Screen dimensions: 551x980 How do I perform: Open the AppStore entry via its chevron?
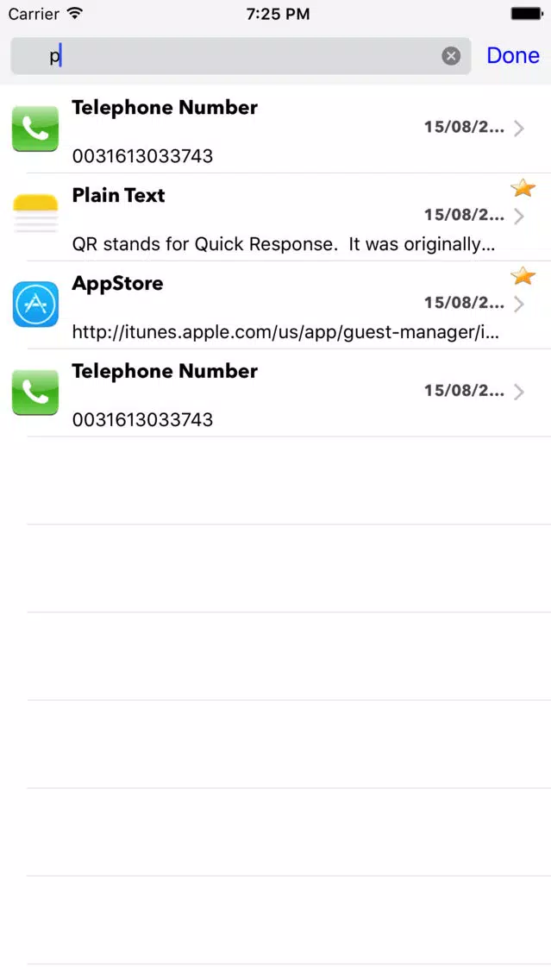pyautogui.click(x=518, y=305)
